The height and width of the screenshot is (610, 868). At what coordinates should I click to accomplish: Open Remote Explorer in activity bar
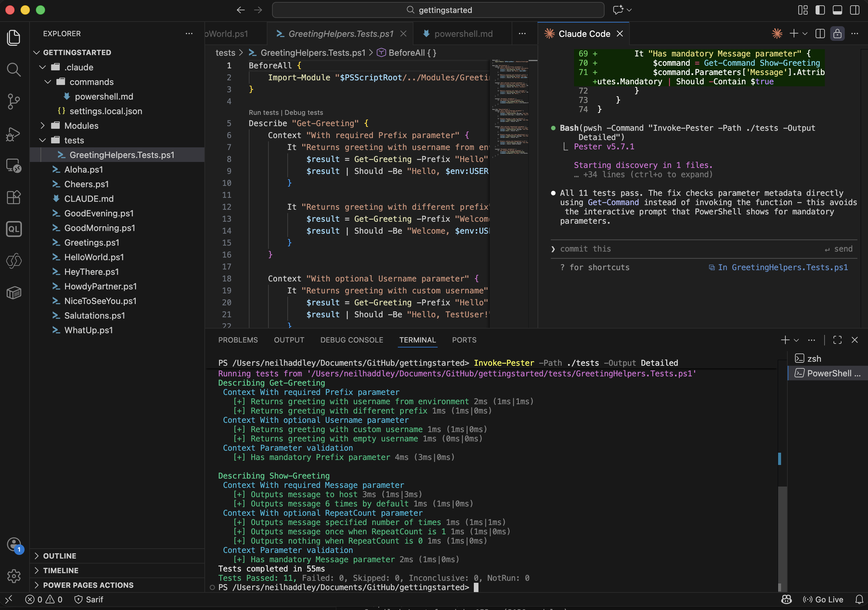pos(14,165)
